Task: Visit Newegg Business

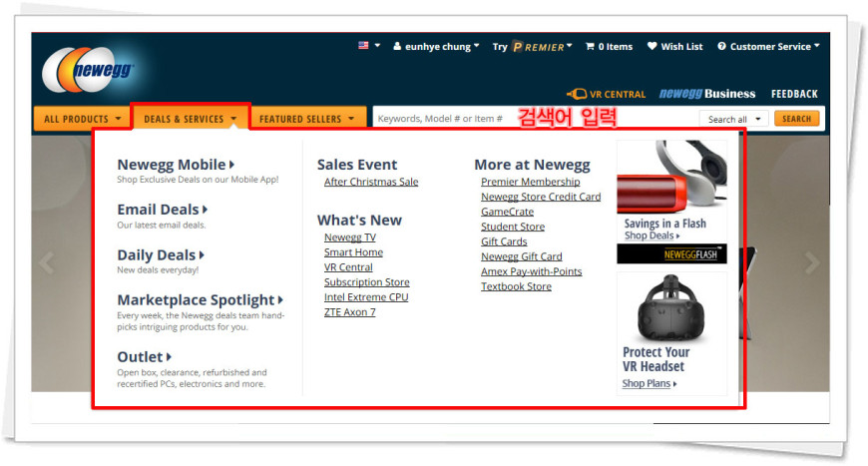Action: (x=707, y=94)
